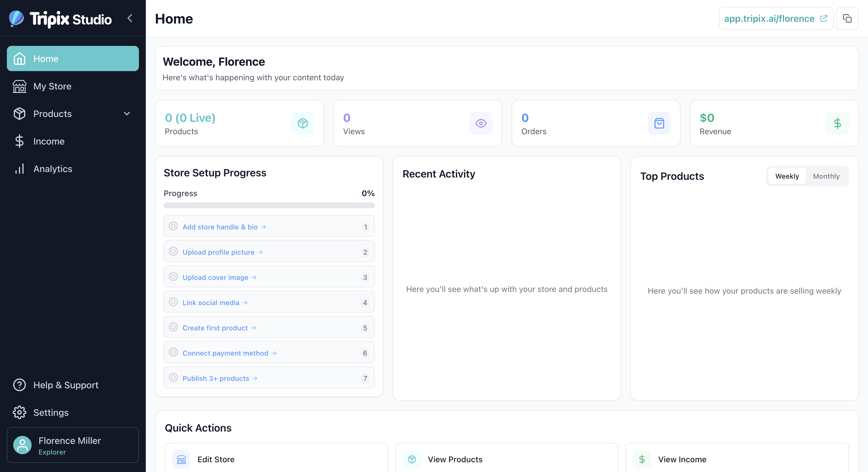
Task: Click the View Income dollar icon
Action: tap(642, 459)
